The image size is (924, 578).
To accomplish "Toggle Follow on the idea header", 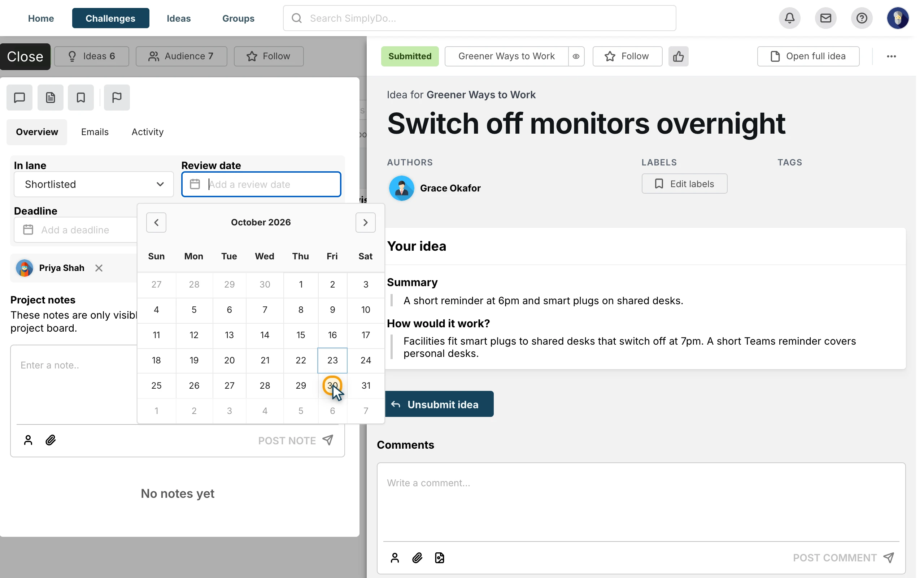I will 627,56.
